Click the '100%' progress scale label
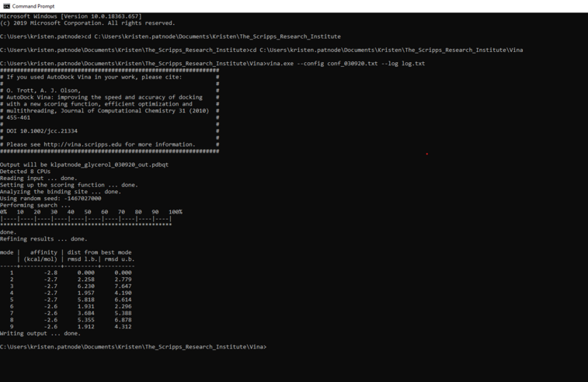Screen dimensions: 588x382 [x=176, y=212]
